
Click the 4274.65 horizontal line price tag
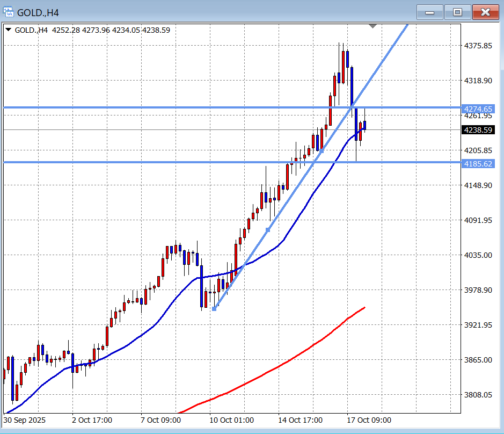477,108
